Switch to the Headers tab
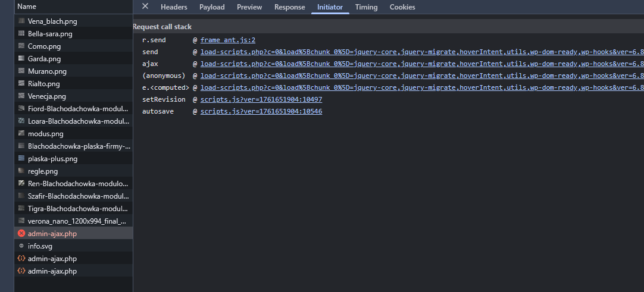Screen dimensions: 644x292 174,7
